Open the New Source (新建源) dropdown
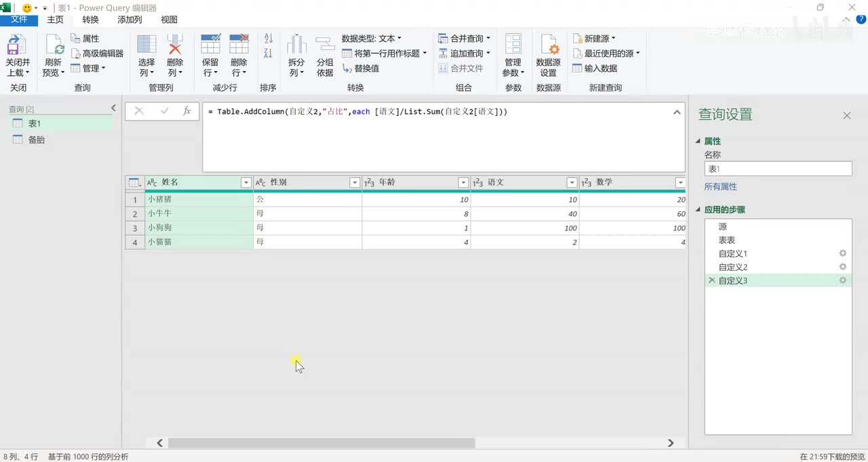Image resolution: width=868 pixels, height=462 pixels. click(x=594, y=39)
